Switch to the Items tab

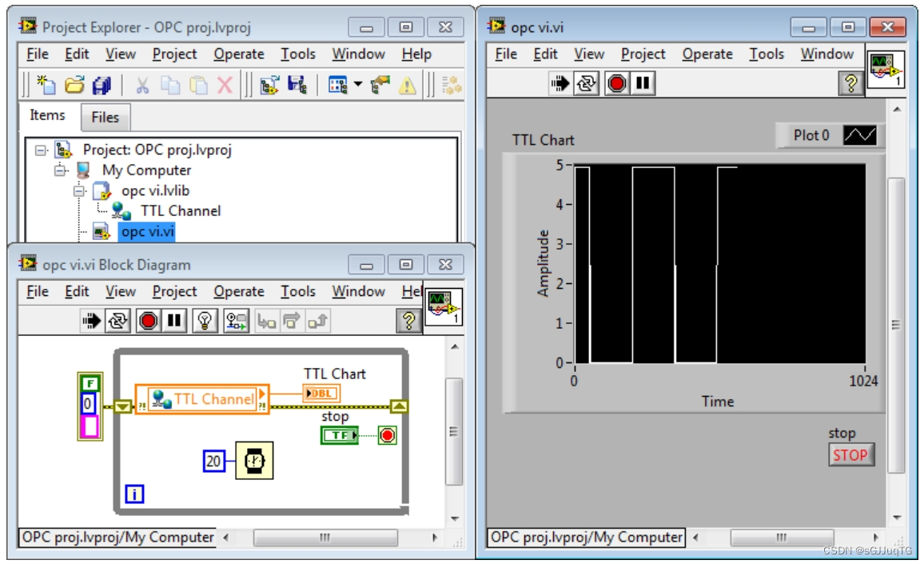48,115
